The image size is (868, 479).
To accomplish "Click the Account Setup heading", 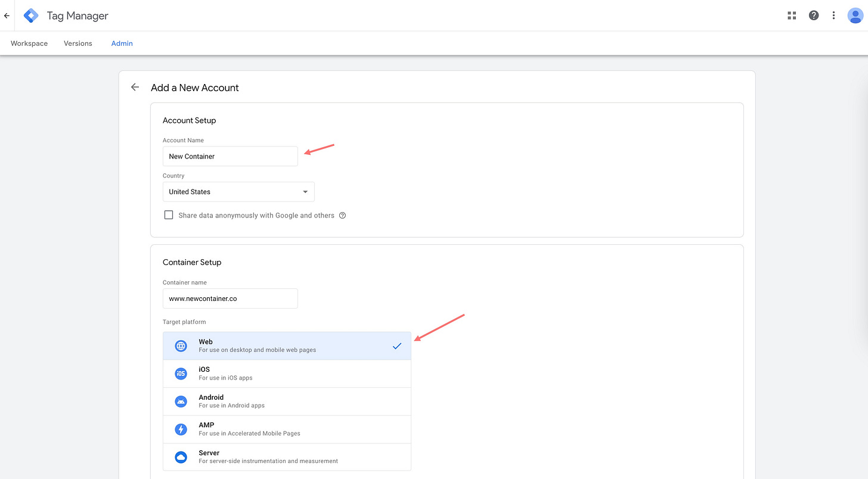I will (x=189, y=120).
